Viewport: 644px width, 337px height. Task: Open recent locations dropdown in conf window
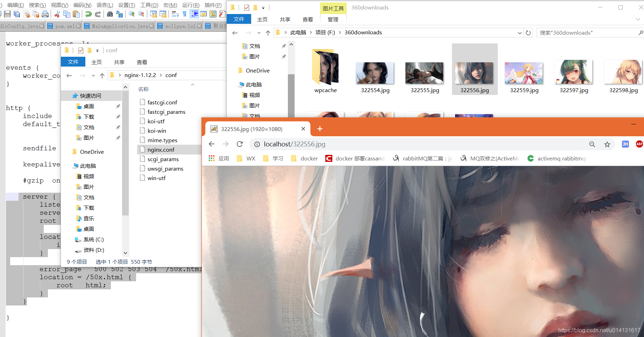[x=93, y=75]
